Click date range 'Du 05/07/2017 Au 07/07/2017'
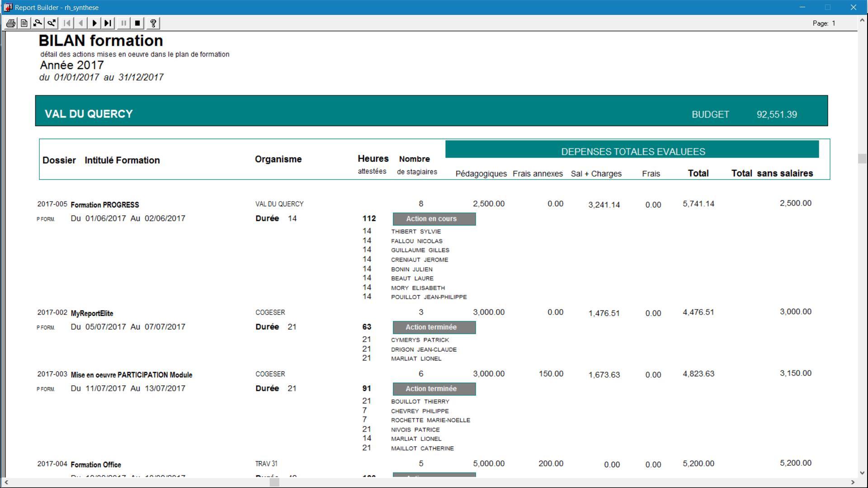 coord(128,327)
